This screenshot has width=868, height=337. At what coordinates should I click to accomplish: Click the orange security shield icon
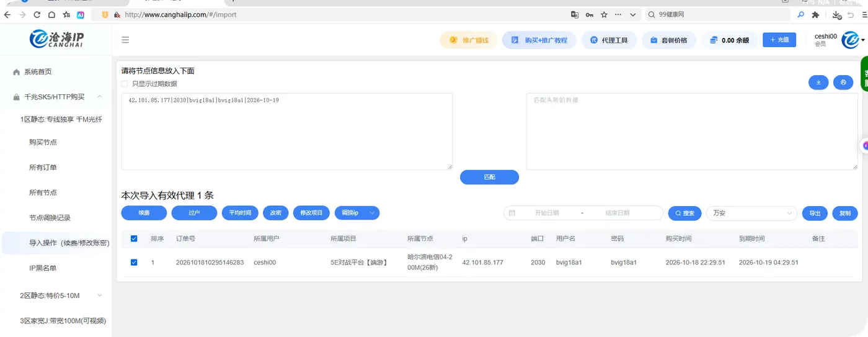(105, 14)
